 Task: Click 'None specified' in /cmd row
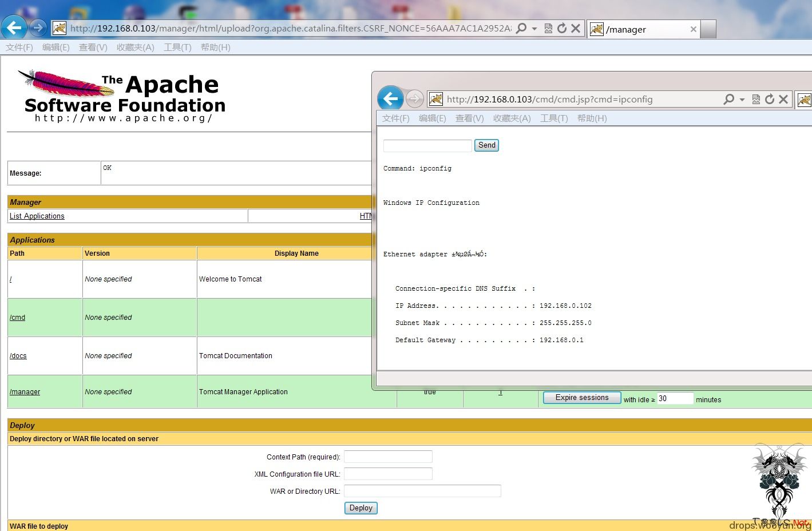tap(108, 318)
